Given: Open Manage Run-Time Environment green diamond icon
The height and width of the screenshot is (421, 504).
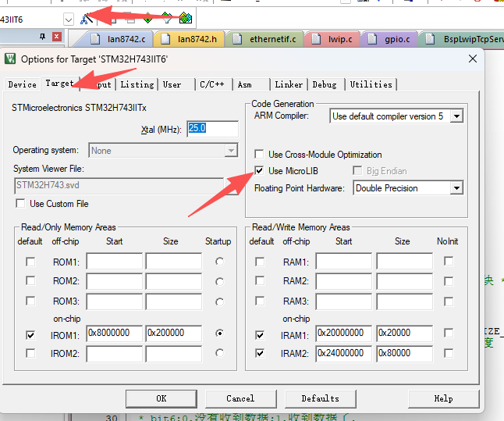Looking at the screenshot, I should click(148, 18).
